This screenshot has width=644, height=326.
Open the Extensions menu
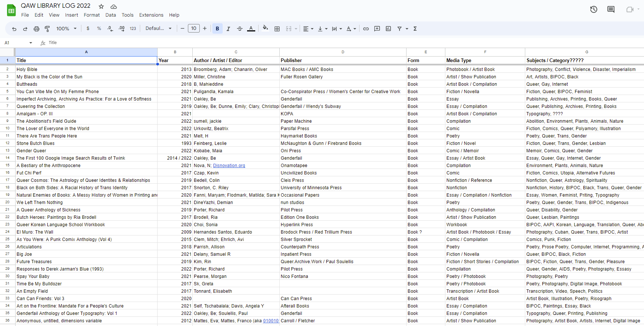tap(151, 15)
